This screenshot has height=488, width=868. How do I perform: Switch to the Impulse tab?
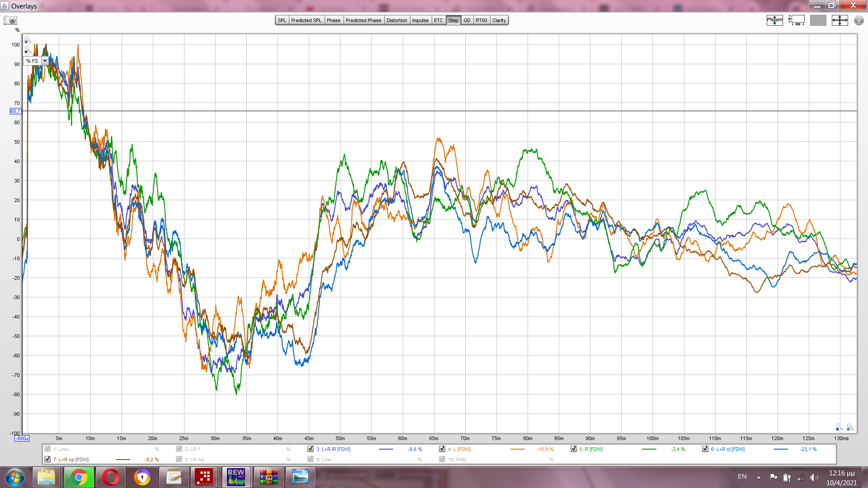tap(420, 20)
